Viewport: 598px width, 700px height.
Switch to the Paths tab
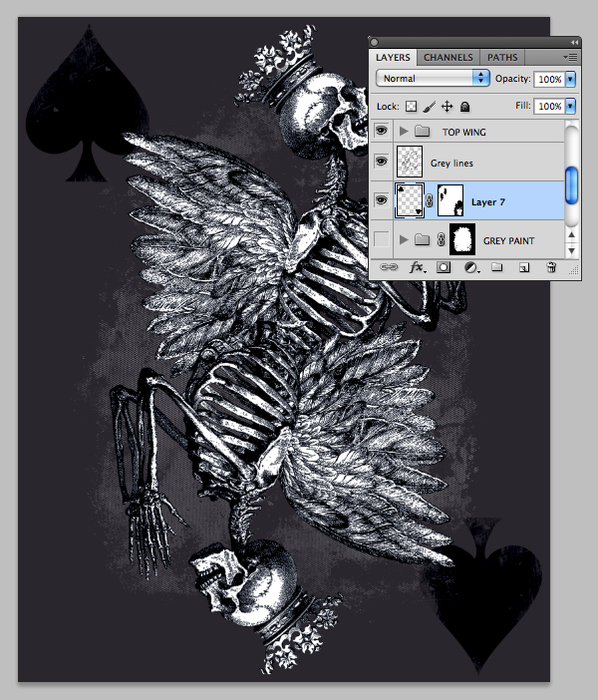(x=502, y=58)
